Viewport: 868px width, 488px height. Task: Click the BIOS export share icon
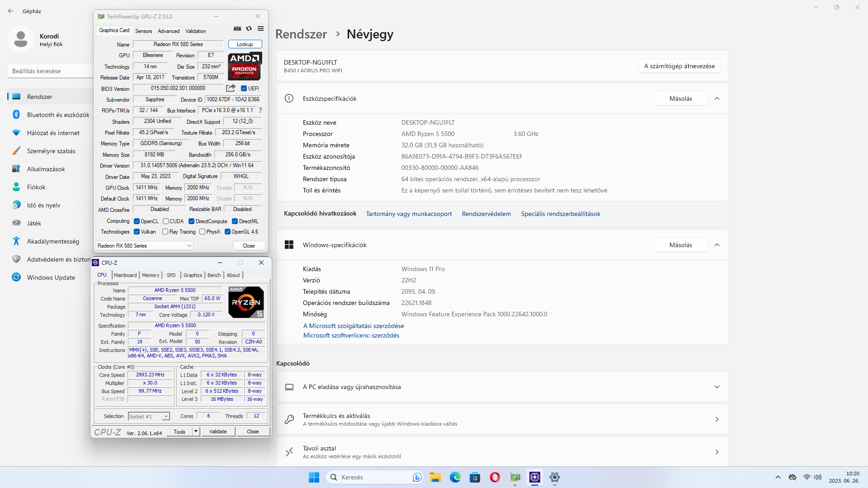(231, 88)
